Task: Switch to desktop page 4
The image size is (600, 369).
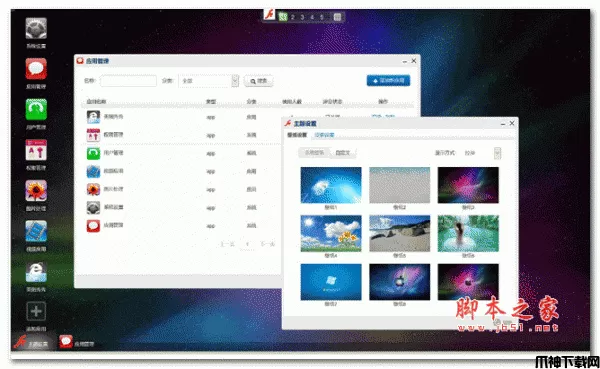Action: 312,17
